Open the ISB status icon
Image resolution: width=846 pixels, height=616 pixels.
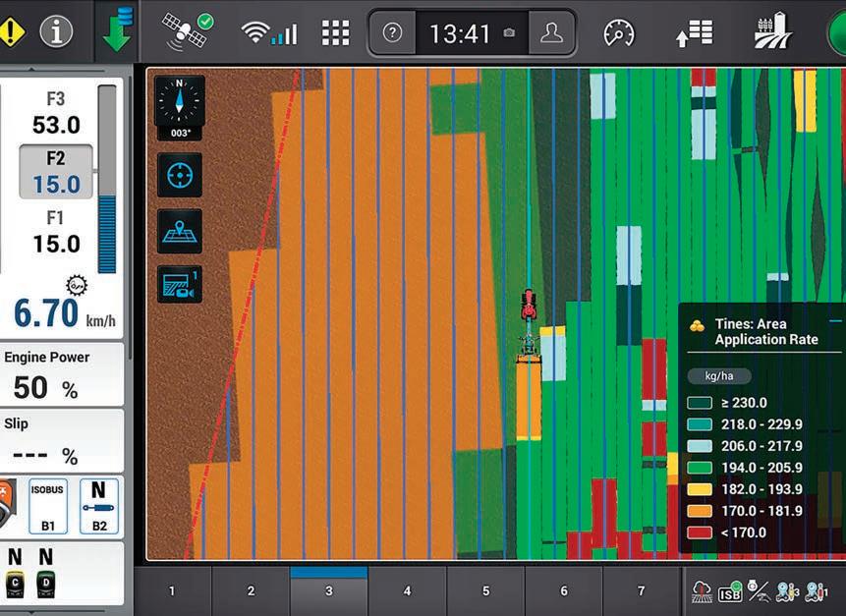[729, 592]
